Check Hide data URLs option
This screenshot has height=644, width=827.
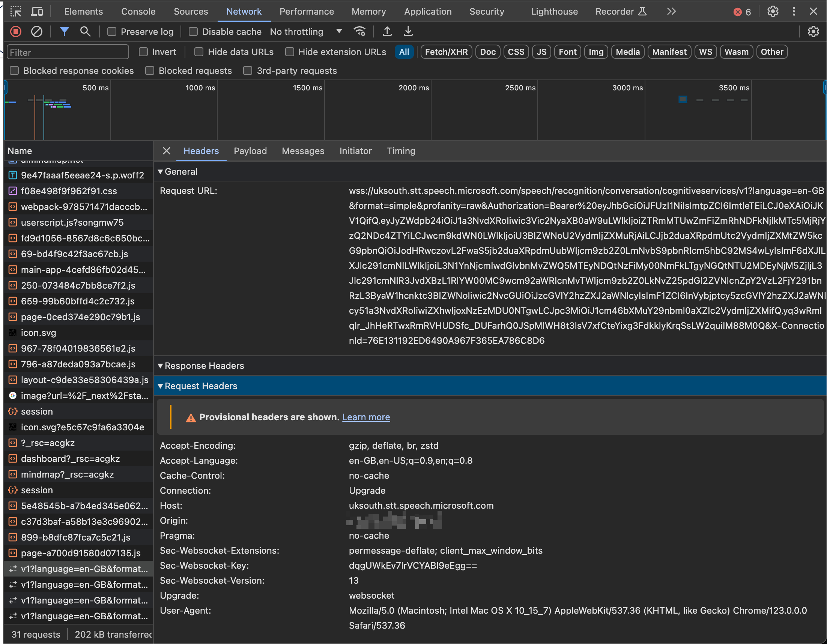pyautogui.click(x=199, y=52)
